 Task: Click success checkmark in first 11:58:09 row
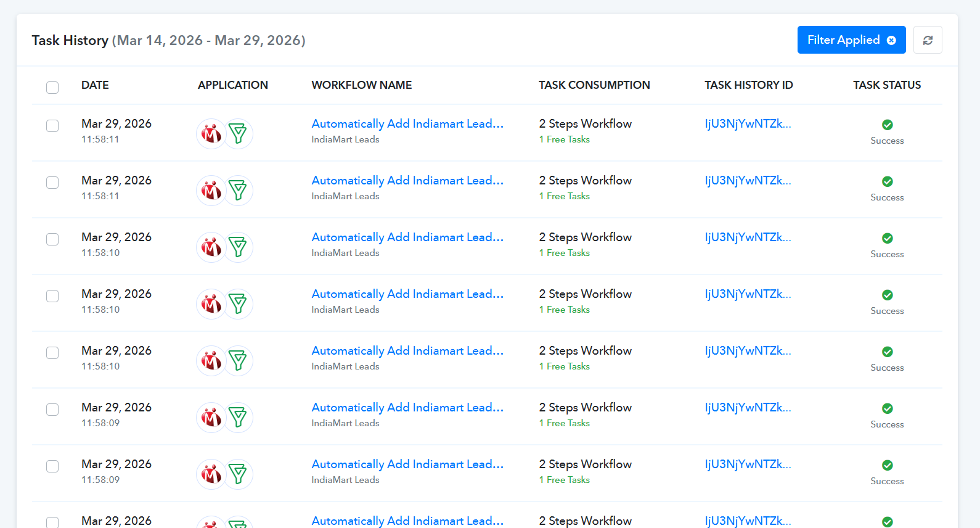click(888, 408)
